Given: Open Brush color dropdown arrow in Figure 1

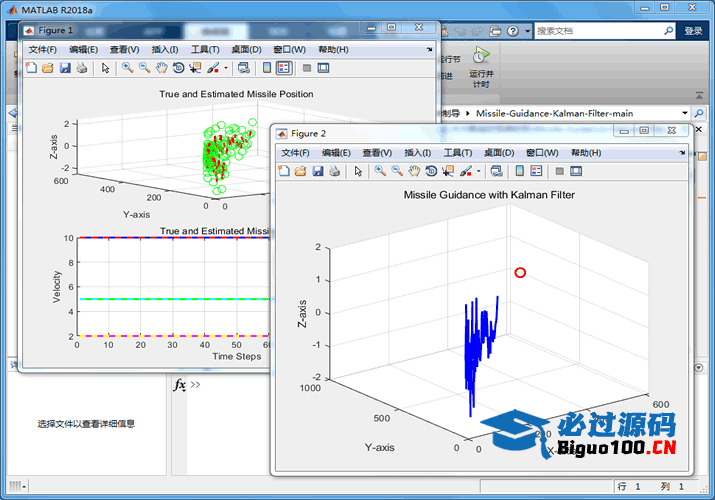Looking at the screenshot, I should point(226,68).
